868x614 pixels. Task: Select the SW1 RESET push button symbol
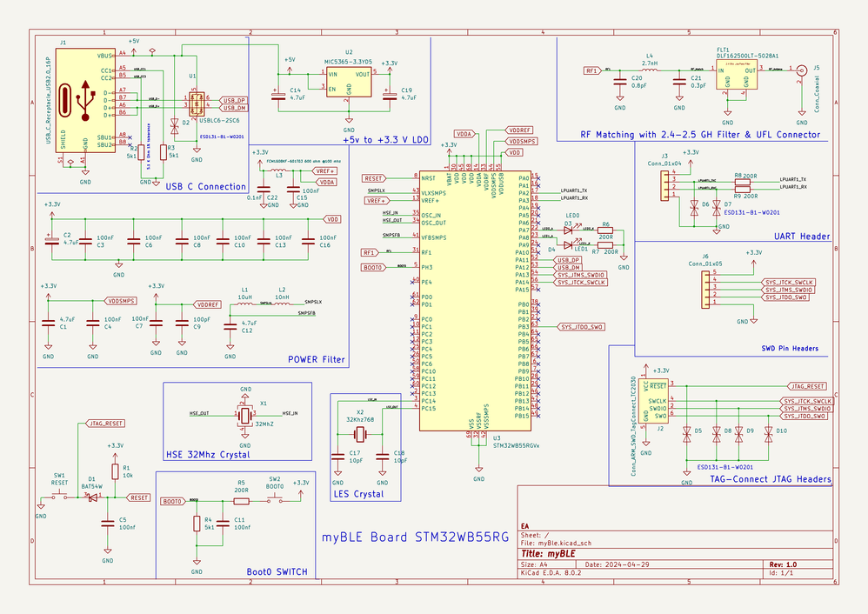(x=59, y=496)
